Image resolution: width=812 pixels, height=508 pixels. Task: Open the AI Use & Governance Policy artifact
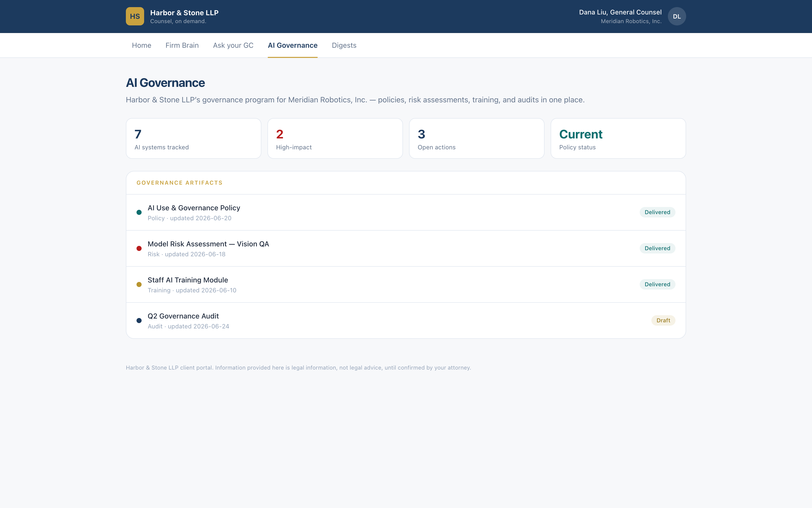click(x=406, y=212)
